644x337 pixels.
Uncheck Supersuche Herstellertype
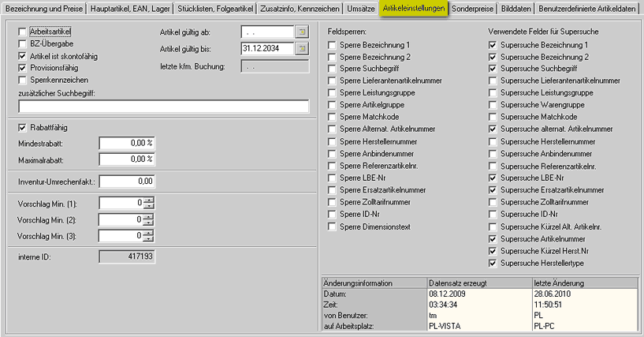coord(493,263)
